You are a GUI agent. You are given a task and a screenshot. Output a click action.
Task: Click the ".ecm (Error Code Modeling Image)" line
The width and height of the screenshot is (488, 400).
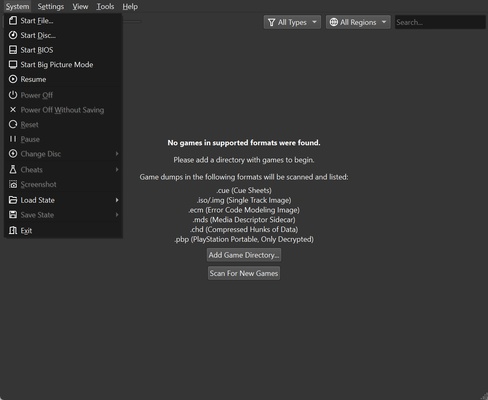(x=244, y=210)
